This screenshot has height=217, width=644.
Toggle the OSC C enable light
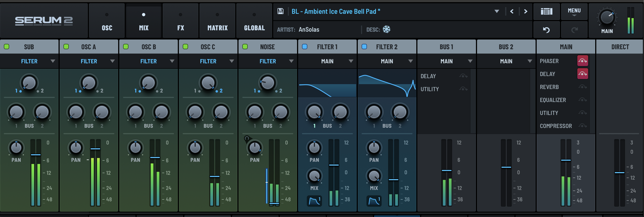tap(185, 47)
